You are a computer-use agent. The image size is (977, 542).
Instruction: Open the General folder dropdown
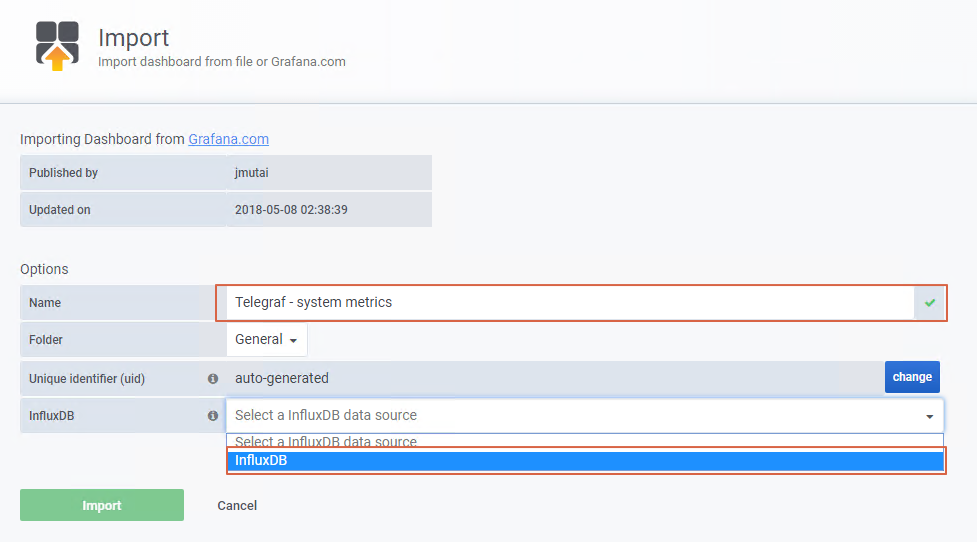click(x=267, y=340)
